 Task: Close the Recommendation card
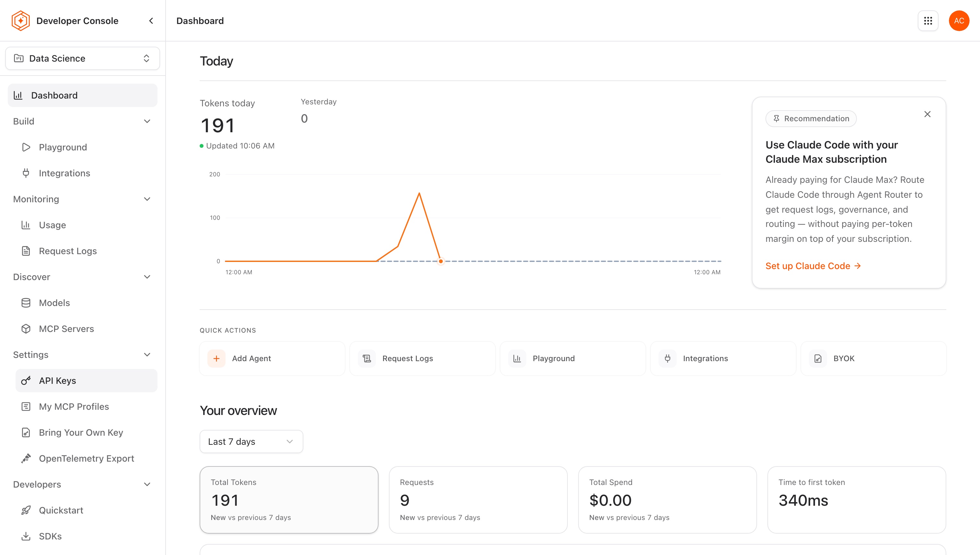(x=927, y=114)
